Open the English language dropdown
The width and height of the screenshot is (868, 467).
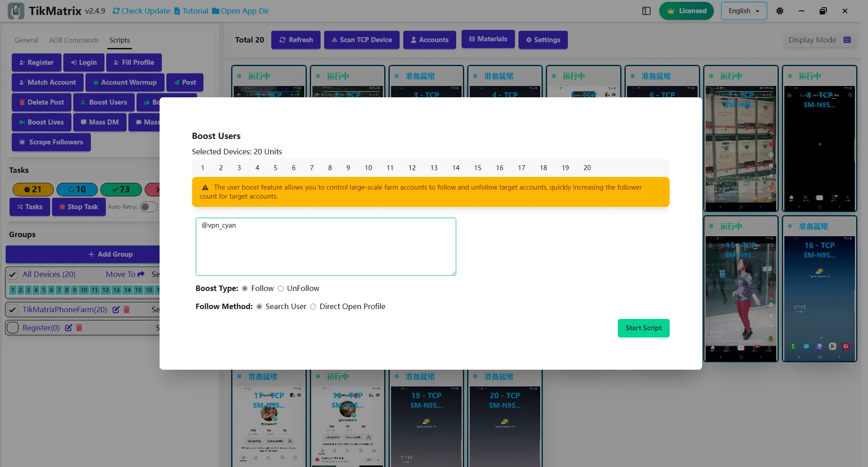point(744,11)
